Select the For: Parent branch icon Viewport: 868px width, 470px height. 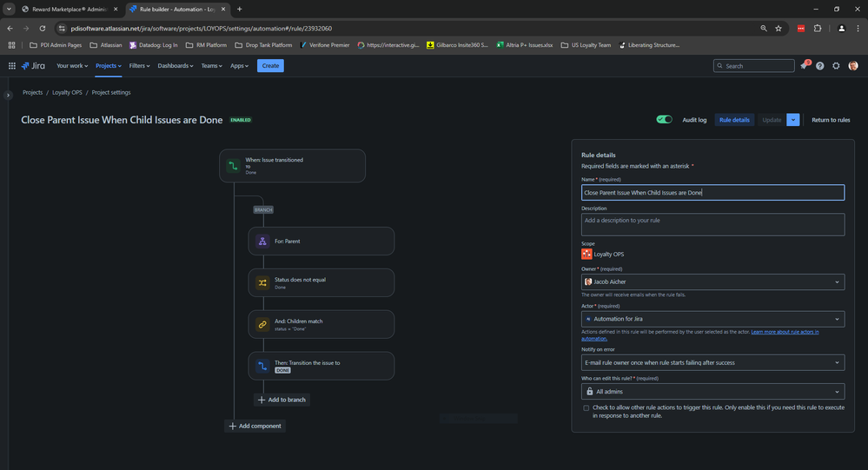(262, 242)
